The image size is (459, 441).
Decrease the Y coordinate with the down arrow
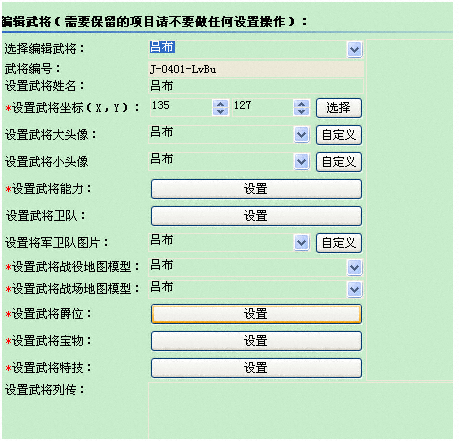pyautogui.click(x=302, y=112)
